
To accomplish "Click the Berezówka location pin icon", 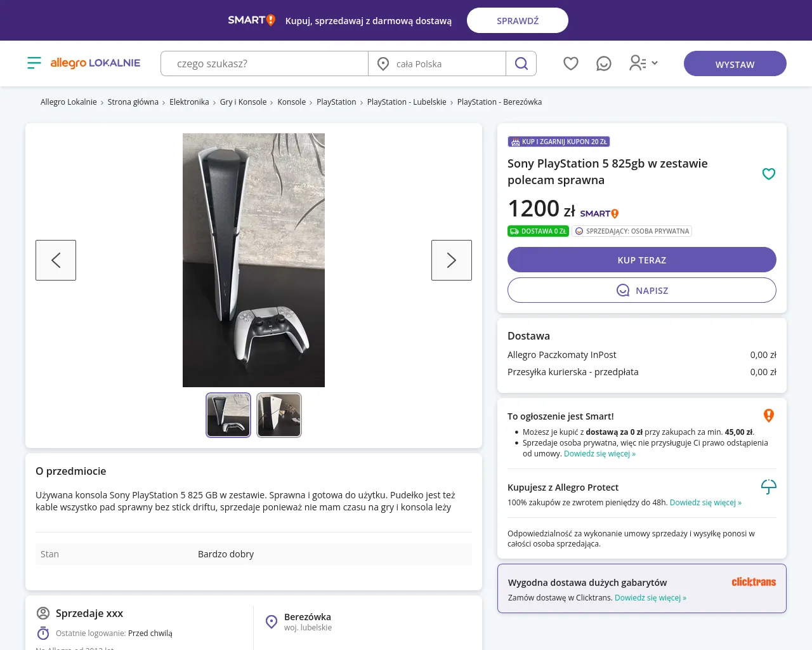I will [272, 622].
